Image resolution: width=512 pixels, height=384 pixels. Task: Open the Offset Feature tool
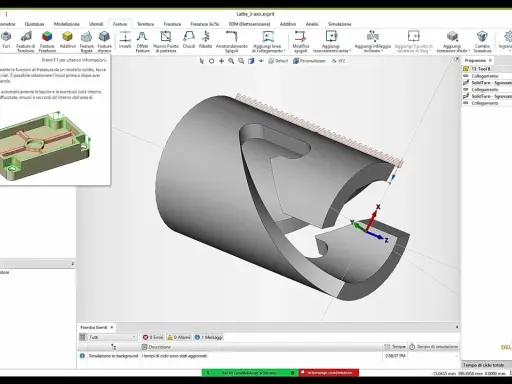pyautogui.click(x=142, y=41)
